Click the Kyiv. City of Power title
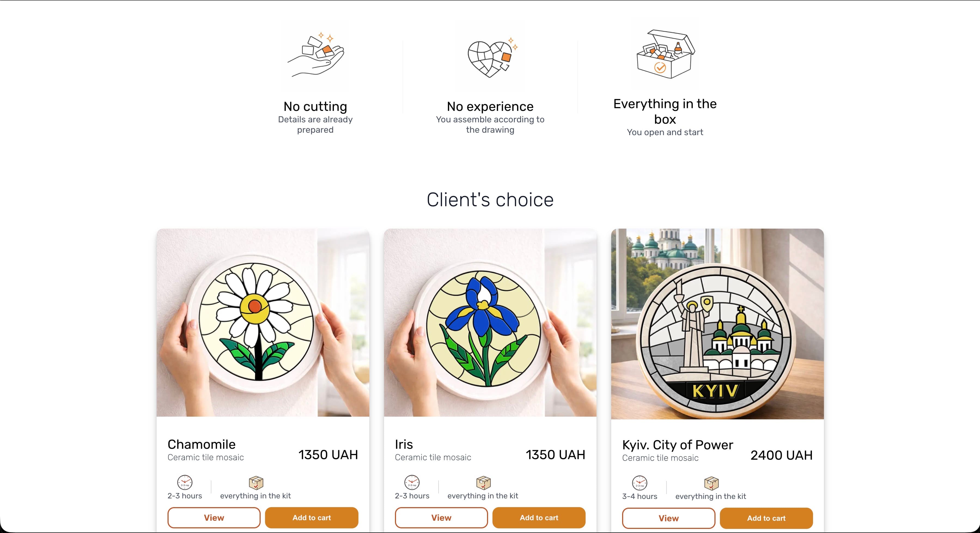980x533 pixels. [678, 445]
